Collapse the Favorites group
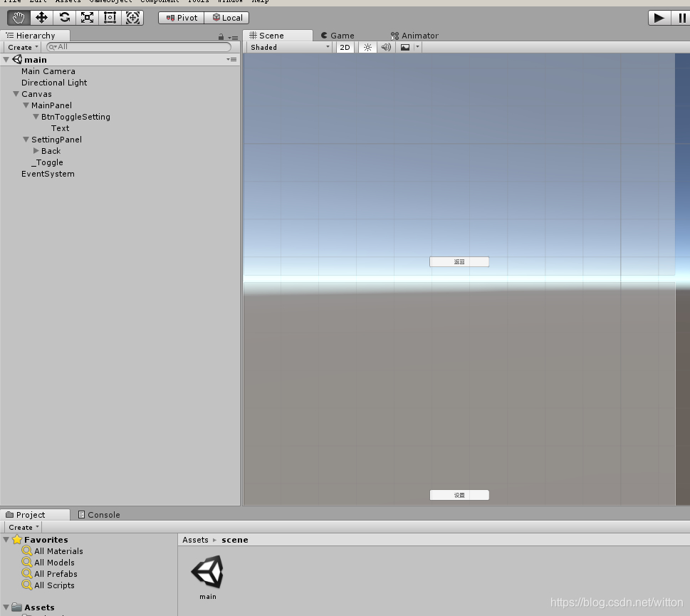Screen dimensions: 690x616 [6, 539]
